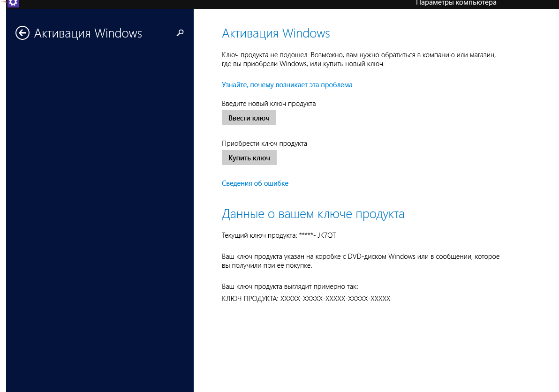Click the "Купить ключ" button
This screenshot has width=559, height=392.
pyautogui.click(x=249, y=158)
